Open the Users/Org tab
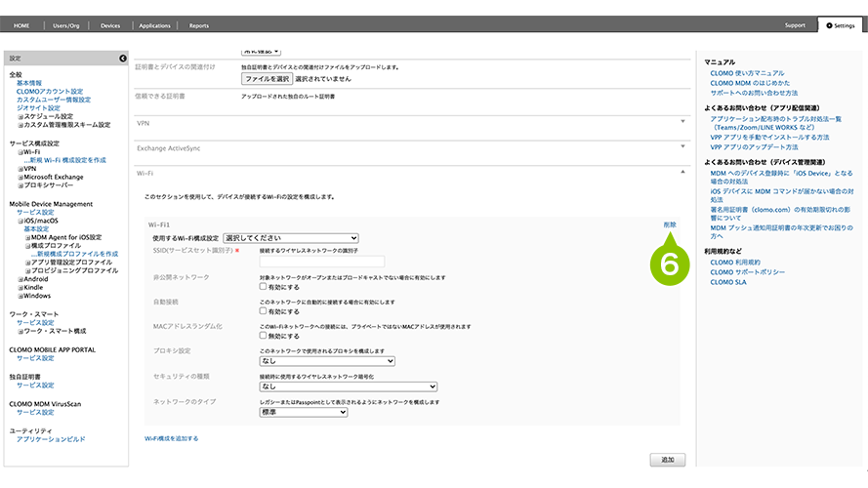This screenshot has height=488, width=868. [x=65, y=25]
